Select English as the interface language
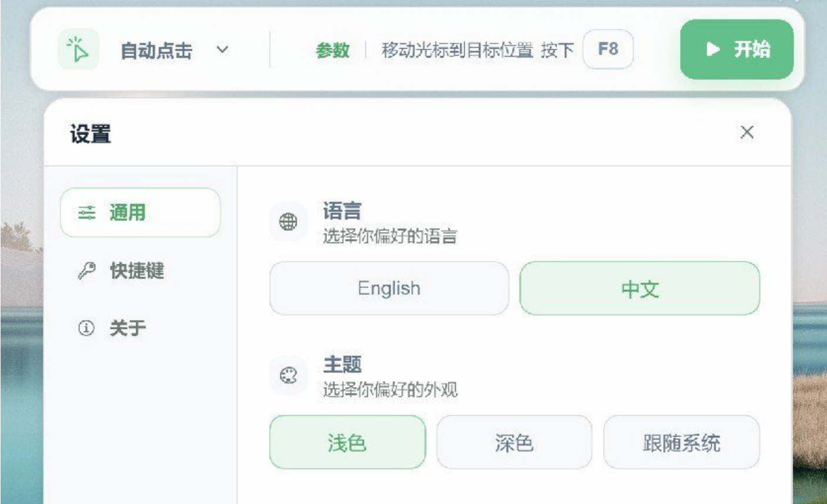Image resolution: width=827 pixels, height=504 pixels. coord(389,288)
